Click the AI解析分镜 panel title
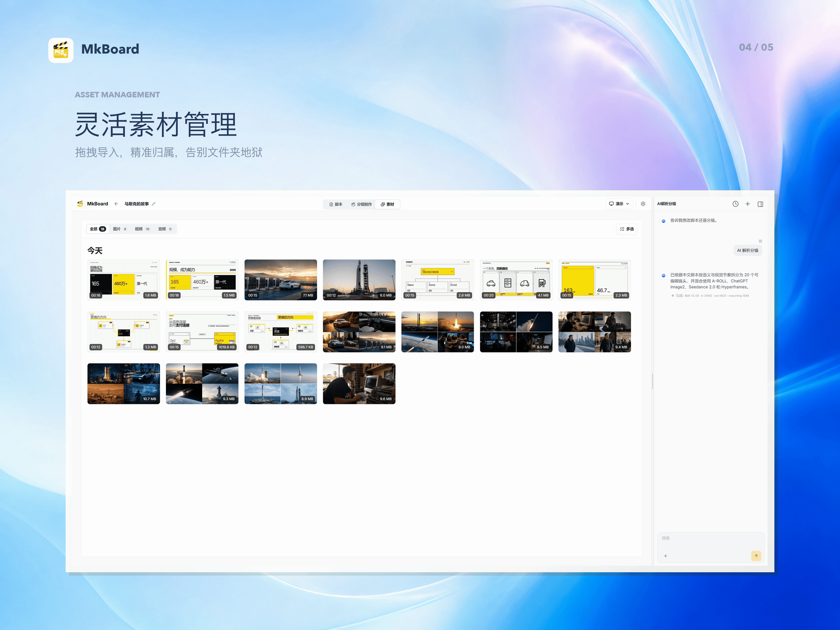Screen dimensions: 840x630 [666, 204]
